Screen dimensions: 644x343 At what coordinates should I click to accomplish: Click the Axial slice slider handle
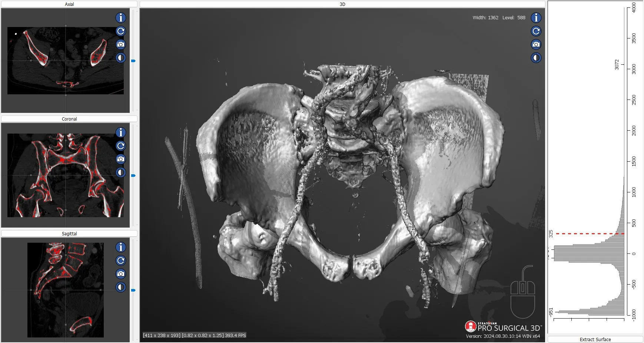coord(133,61)
